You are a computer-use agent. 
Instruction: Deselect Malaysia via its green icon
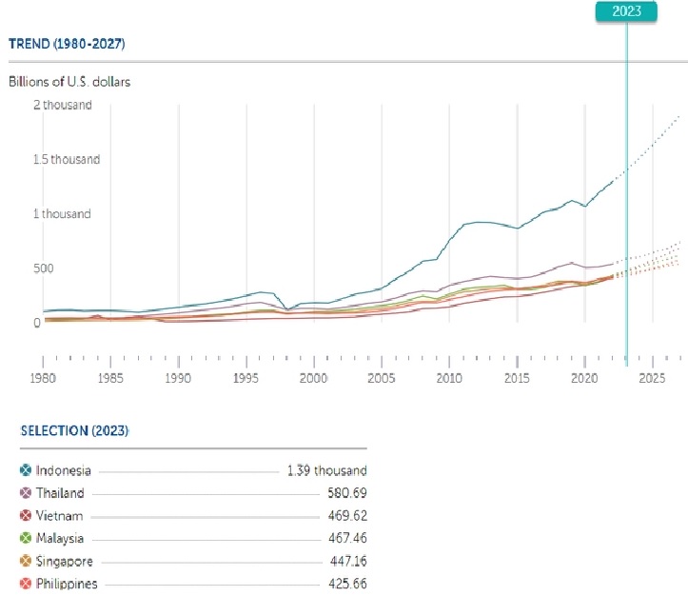click(27, 539)
